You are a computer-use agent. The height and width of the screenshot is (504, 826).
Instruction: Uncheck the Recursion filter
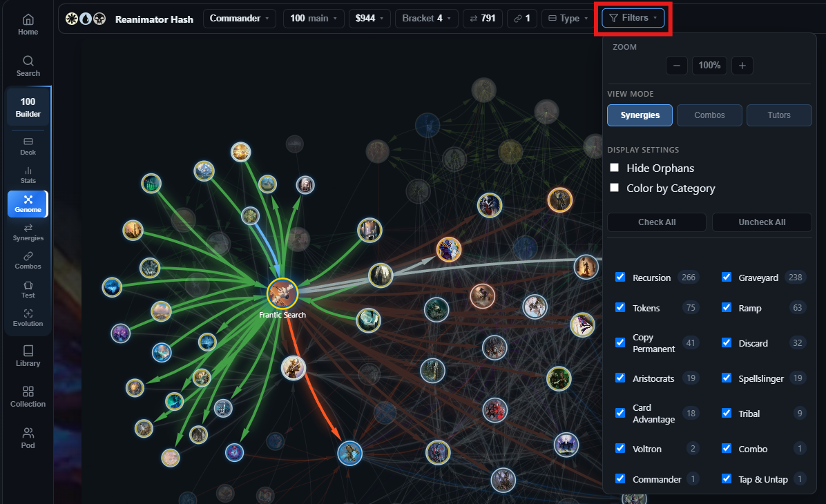[x=621, y=277]
